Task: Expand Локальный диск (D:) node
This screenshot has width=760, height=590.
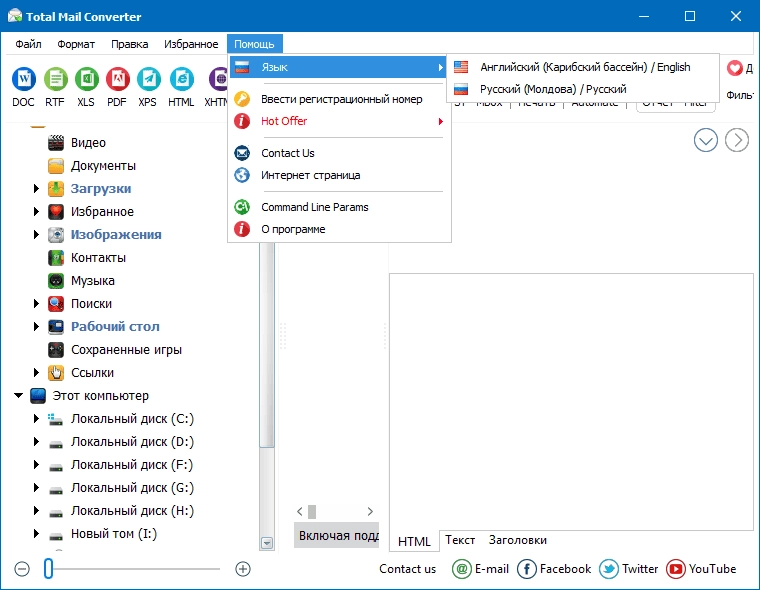Action: 36,442
